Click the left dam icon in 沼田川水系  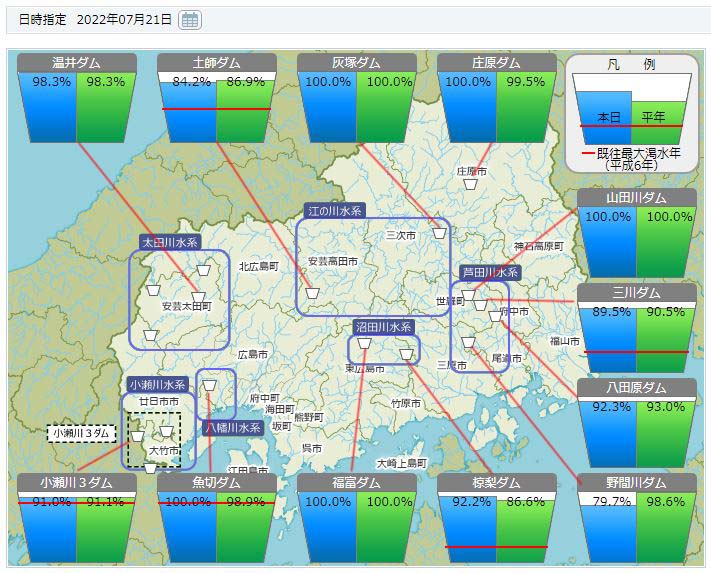(x=364, y=343)
